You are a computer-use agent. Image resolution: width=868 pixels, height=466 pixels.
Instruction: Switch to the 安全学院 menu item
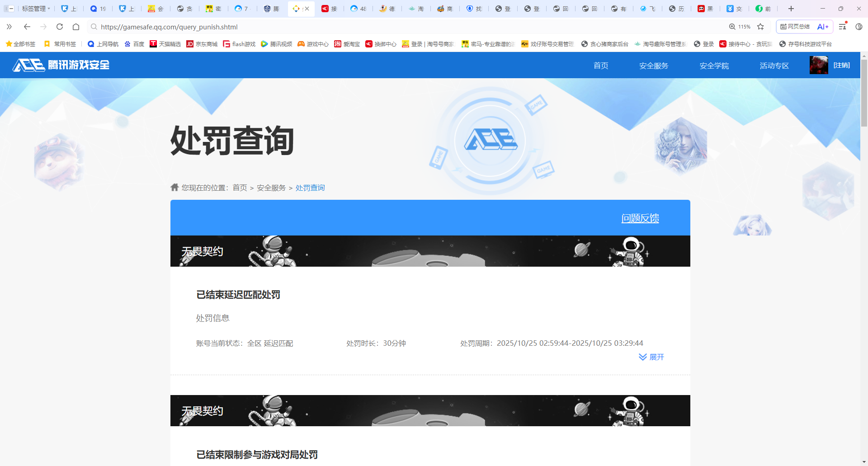[713, 66]
